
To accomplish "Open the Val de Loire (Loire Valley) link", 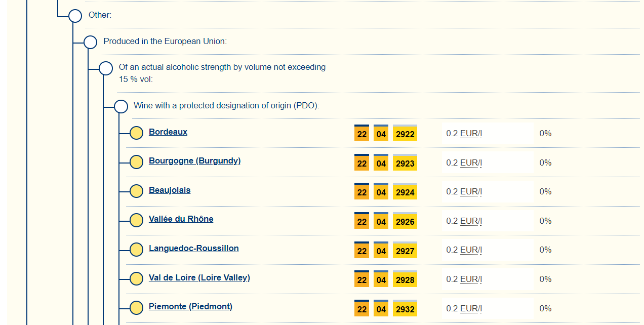I will [x=199, y=278].
